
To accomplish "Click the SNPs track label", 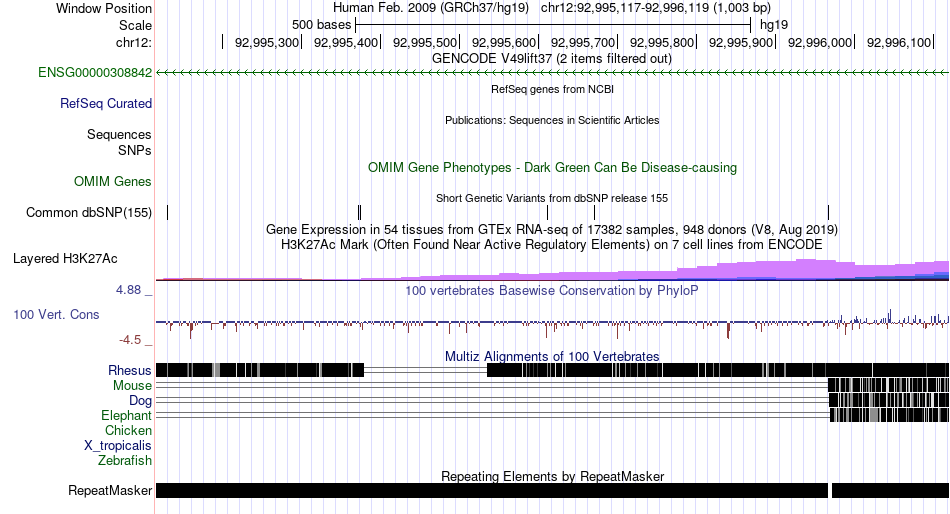I will point(135,150).
